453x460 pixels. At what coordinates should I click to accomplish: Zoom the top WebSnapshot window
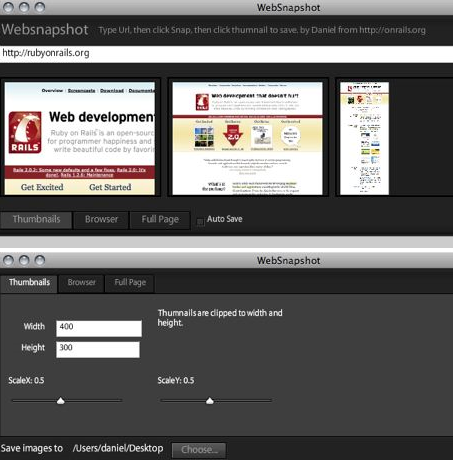40,7
